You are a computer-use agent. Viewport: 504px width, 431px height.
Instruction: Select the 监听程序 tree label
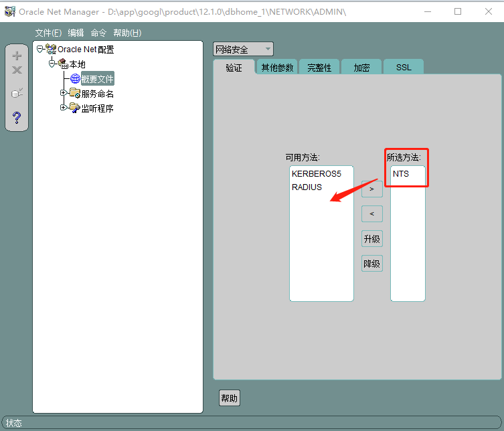coord(98,108)
